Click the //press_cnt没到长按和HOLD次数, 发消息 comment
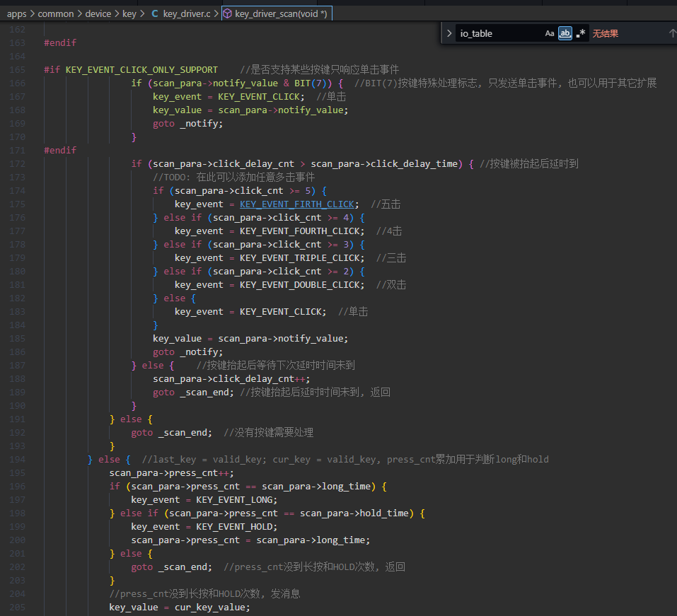Image resolution: width=677 pixels, height=616 pixels. pyautogui.click(x=204, y=594)
